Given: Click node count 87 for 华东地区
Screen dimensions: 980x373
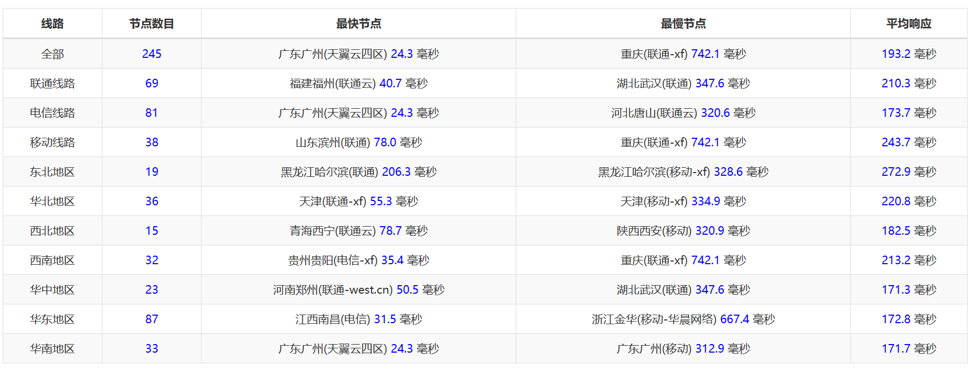Looking at the screenshot, I should [152, 319].
